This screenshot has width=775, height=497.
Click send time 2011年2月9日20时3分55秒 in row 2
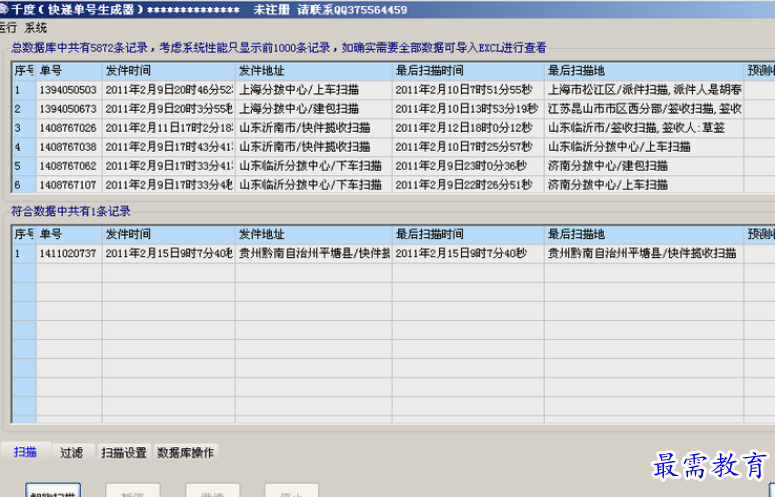(x=169, y=109)
